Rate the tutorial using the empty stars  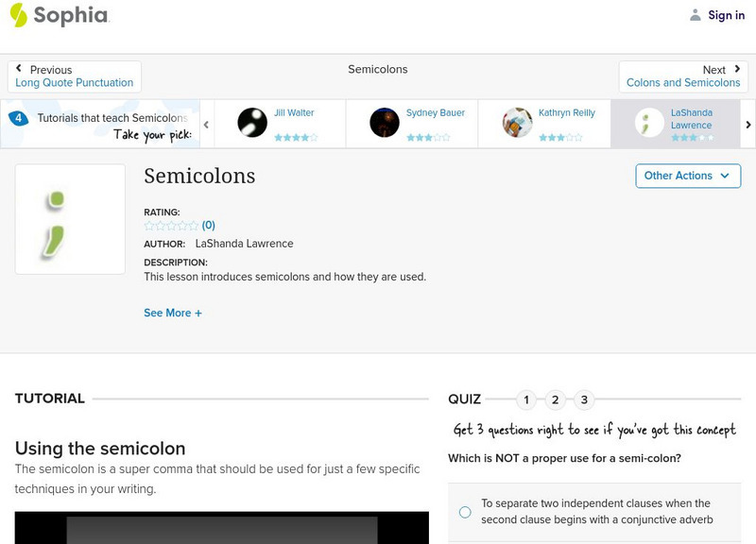pyautogui.click(x=171, y=226)
